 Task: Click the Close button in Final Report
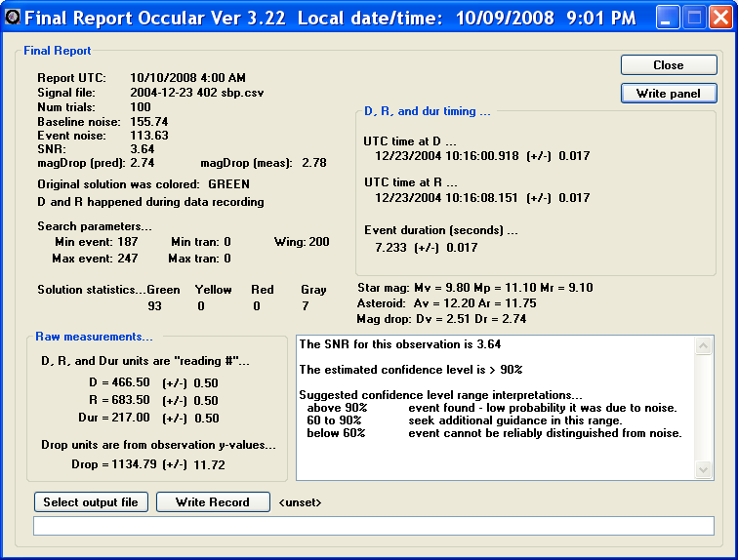669,65
